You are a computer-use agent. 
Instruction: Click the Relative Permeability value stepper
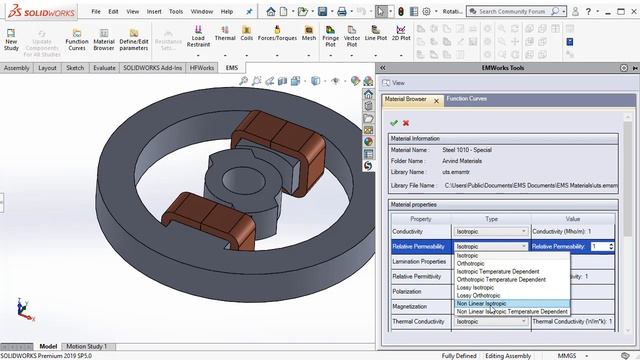pos(611,247)
